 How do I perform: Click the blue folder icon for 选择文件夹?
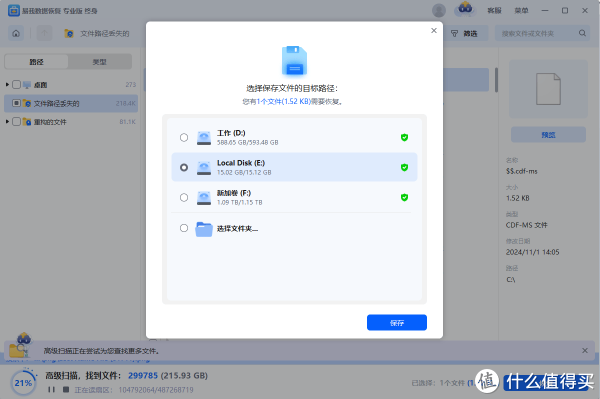click(204, 229)
